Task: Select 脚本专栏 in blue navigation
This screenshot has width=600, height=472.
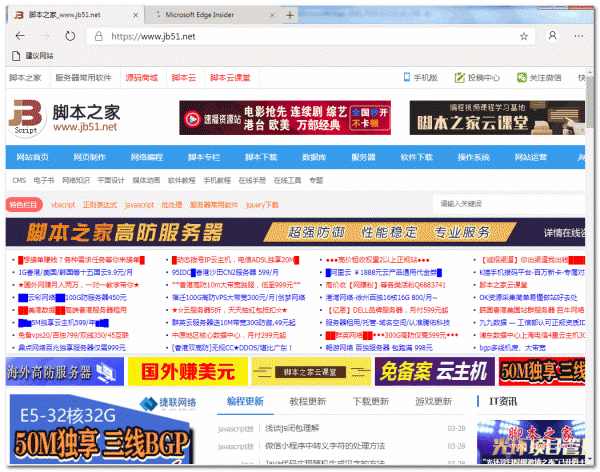Action: [x=204, y=157]
